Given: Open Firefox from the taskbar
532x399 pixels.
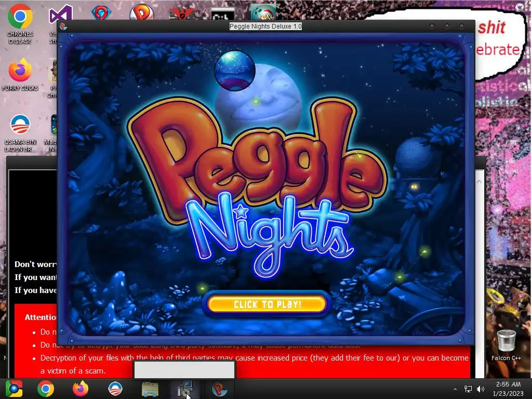Looking at the screenshot, I should coord(81,389).
